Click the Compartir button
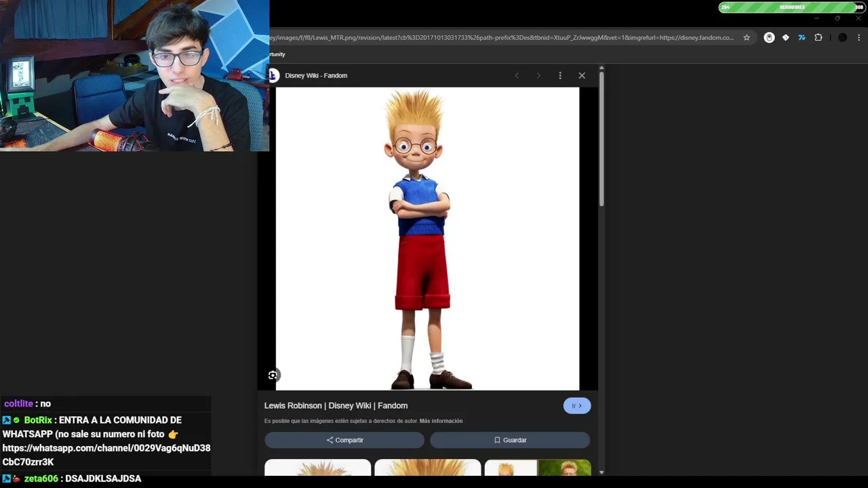Image resolution: width=868 pixels, height=488 pixels. (344, 440)
